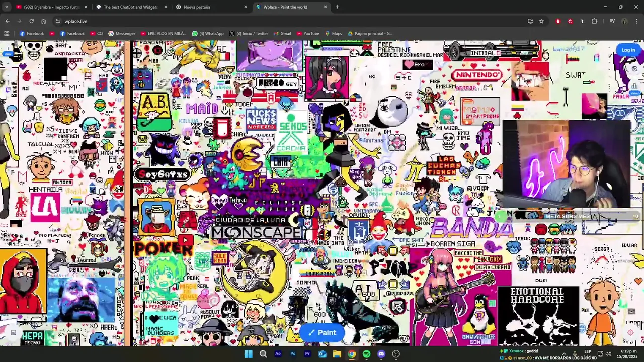Viewport: 644px width, 362px height.
Task: Open the OBS icon in taskbar
Action: point(396,354)
